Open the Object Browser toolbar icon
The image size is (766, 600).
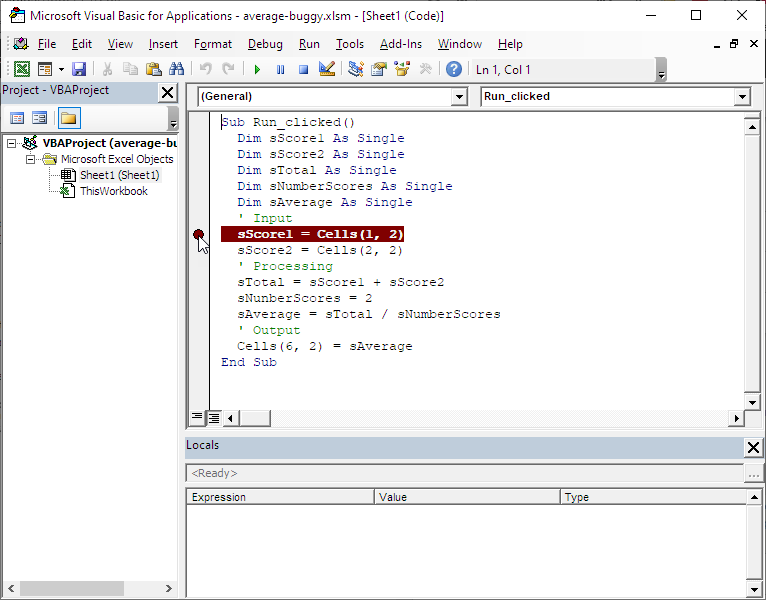[x=402, y=69]
